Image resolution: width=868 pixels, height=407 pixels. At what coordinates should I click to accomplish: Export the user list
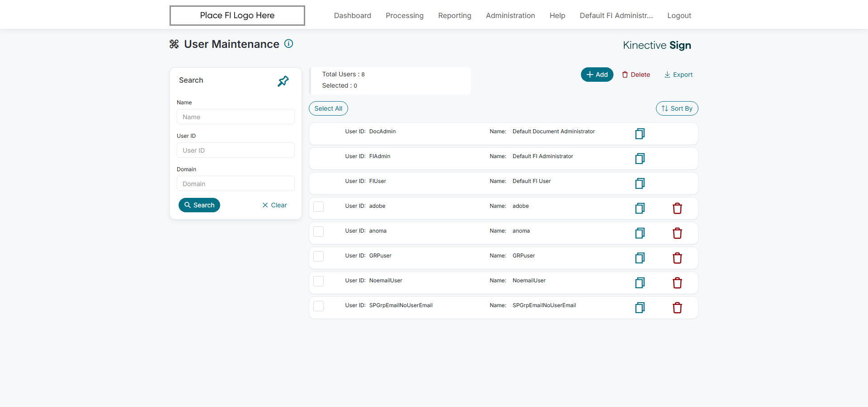point(678,75)
